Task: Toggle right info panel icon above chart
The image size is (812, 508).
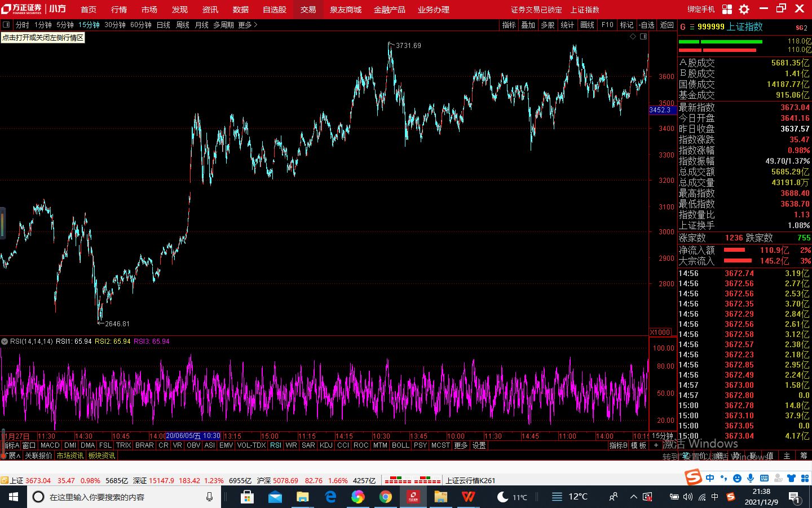Action: pyautogui.click(x=643, y=36)
